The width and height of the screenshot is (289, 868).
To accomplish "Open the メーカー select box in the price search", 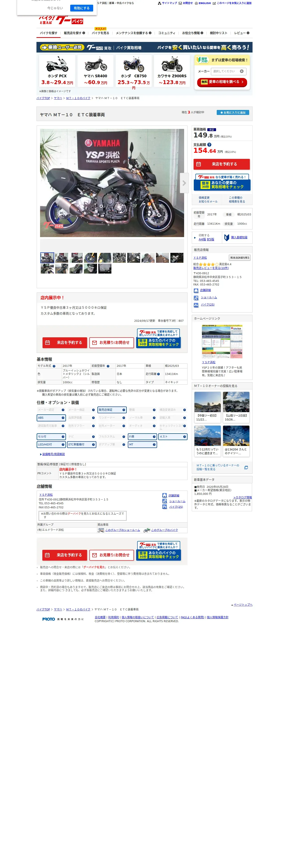I will 228,71.
